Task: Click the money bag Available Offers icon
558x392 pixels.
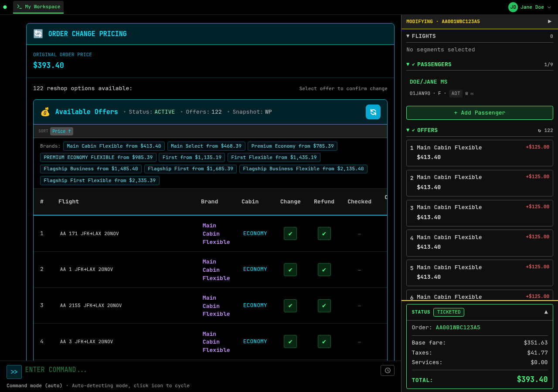Action: click(x=45, y=112)
